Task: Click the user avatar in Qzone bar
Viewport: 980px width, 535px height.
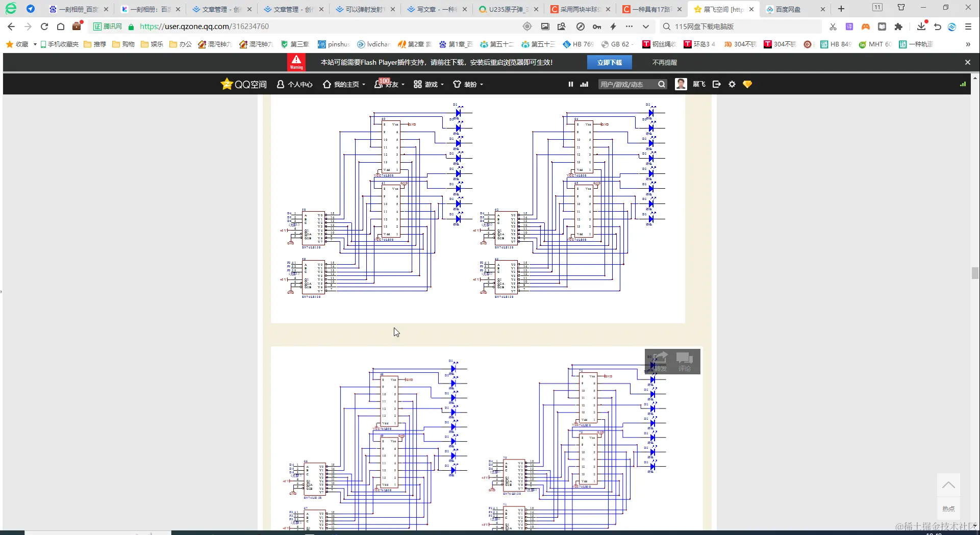Action: (x=681, y=84)
